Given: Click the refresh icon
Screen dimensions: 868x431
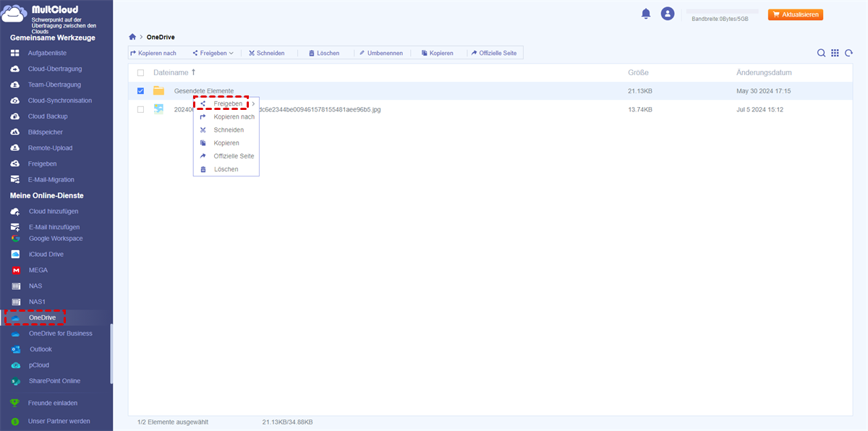Looking at the screenshot, I should [x=848, y=53].
